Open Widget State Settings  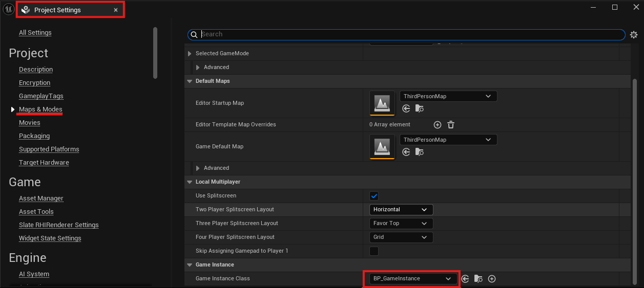pos(50,238)
